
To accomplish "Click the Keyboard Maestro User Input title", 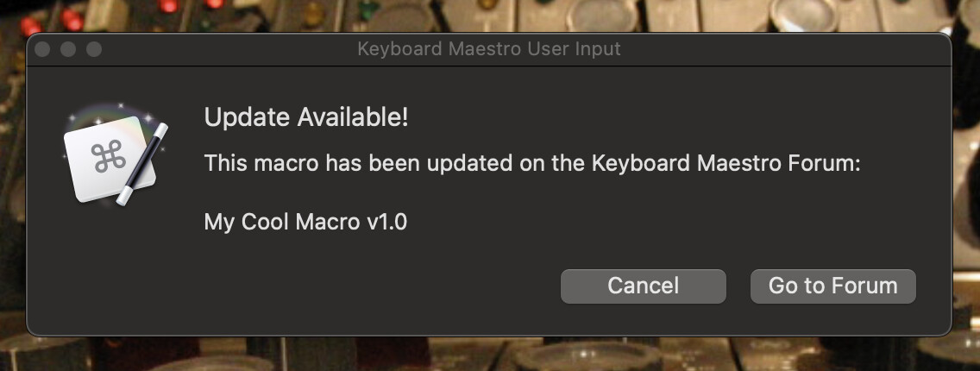I will (x=488, y=49).
